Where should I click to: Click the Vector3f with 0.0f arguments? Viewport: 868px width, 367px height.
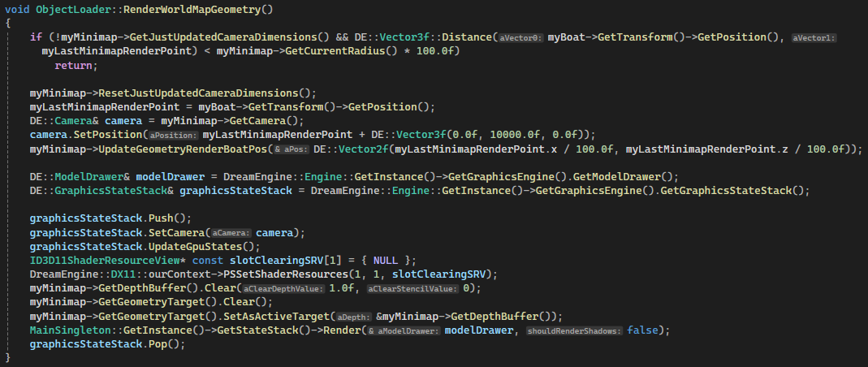(x=420, y=135)
